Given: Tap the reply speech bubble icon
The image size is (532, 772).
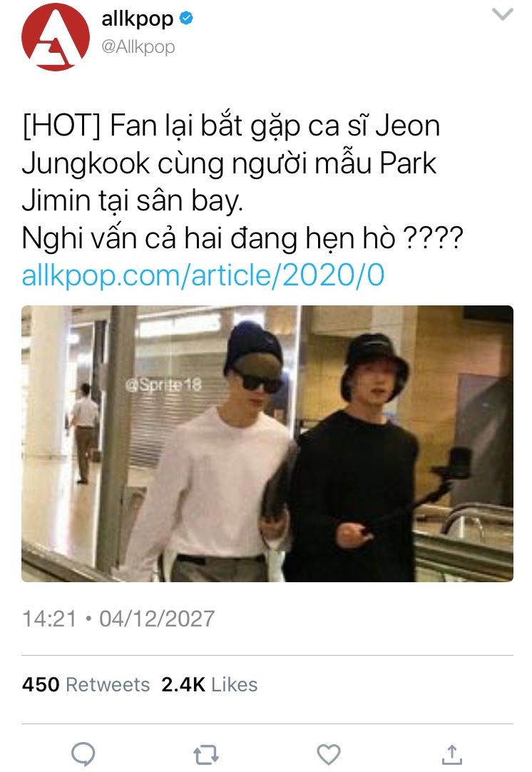Looking at the screenshot, I should point(83,753).
